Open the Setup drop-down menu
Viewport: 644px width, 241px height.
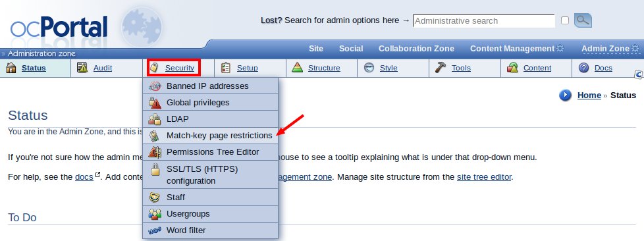click(247, 68)
